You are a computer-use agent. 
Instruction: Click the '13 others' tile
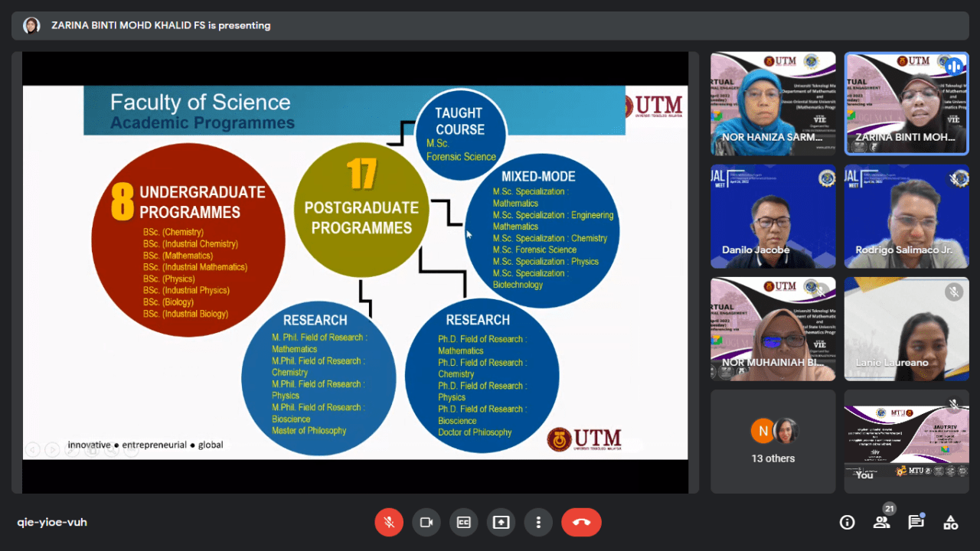coord(773,442)
